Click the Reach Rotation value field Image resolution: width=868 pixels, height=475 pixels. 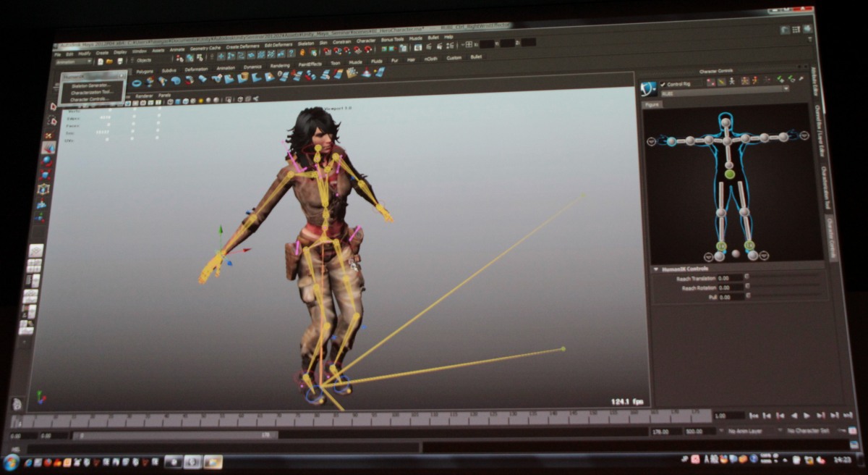(731, 287)
